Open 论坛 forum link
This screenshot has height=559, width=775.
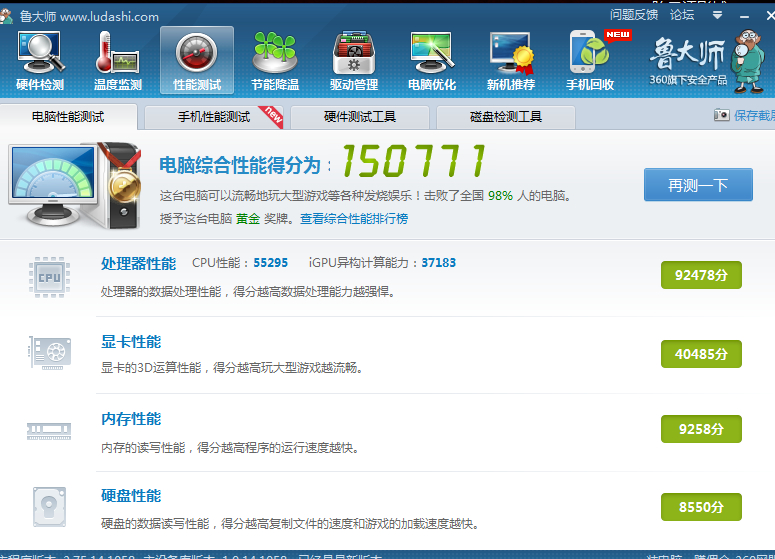[x=682, y=15]
